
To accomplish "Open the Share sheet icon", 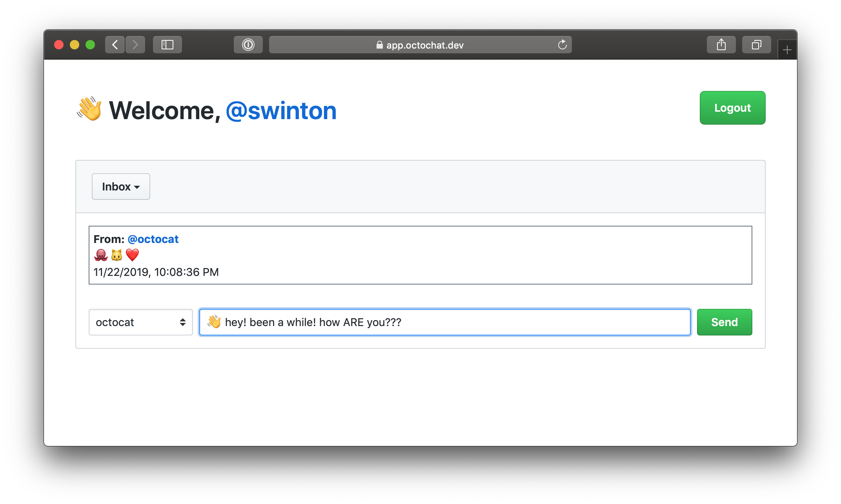I will tap(721, 45).
